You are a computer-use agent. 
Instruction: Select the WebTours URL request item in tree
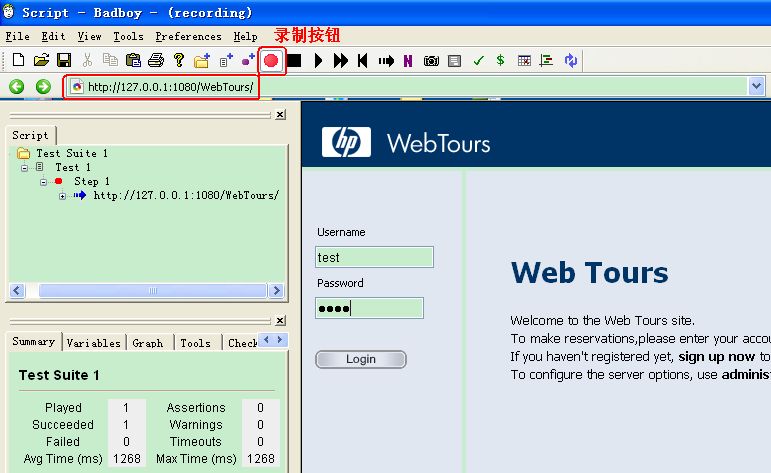[x=186, y=195]
